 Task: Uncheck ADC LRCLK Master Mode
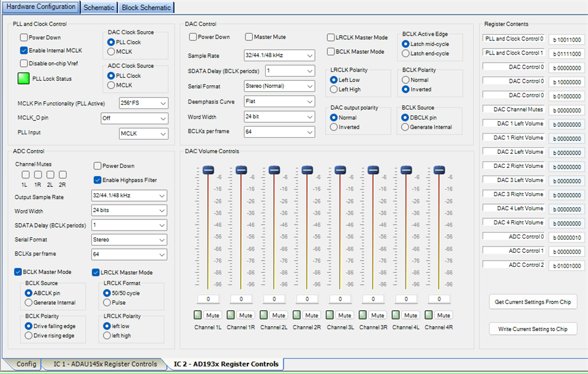click(x=96, y=272)
